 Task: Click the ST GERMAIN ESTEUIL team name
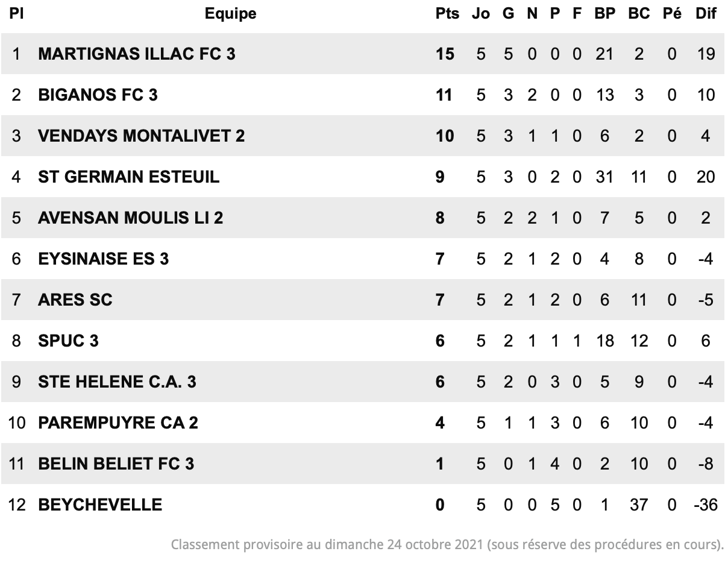128,177
